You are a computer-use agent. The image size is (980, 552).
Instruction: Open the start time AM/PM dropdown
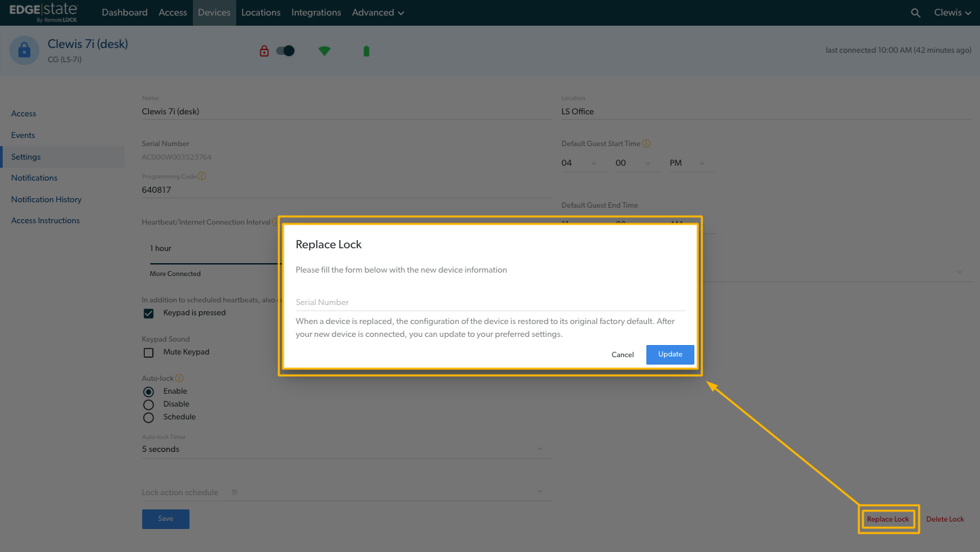[692, 163]
